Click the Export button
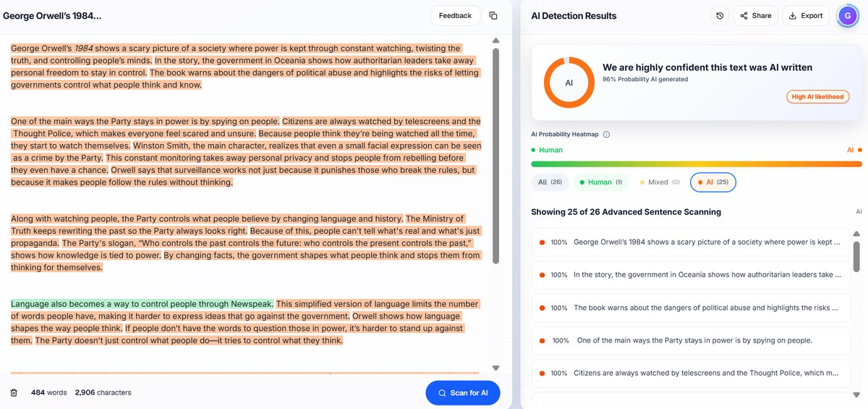 coord(806,15)
